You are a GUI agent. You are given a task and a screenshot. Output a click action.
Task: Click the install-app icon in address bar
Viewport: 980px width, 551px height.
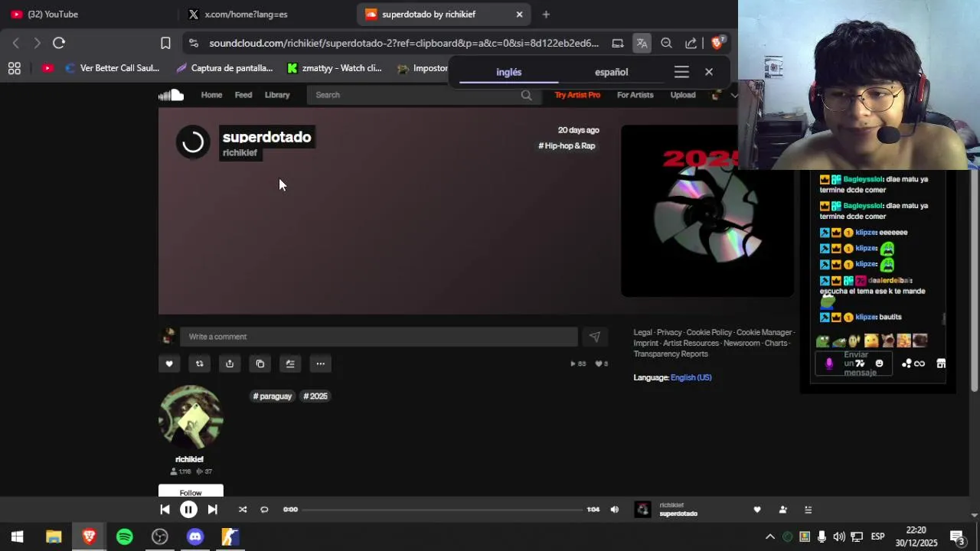617,44
